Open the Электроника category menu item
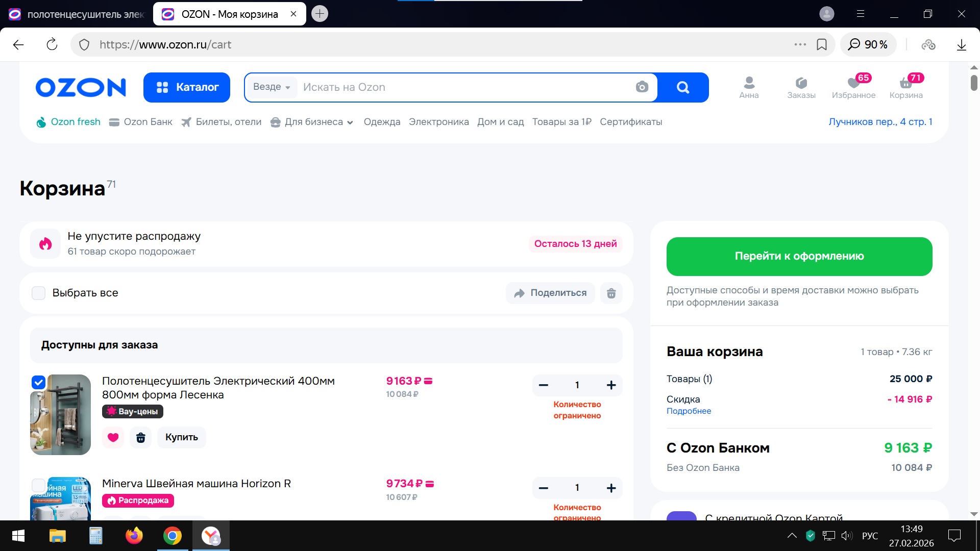The width and height of the screenshot is (980, 551). click(438, 122)
